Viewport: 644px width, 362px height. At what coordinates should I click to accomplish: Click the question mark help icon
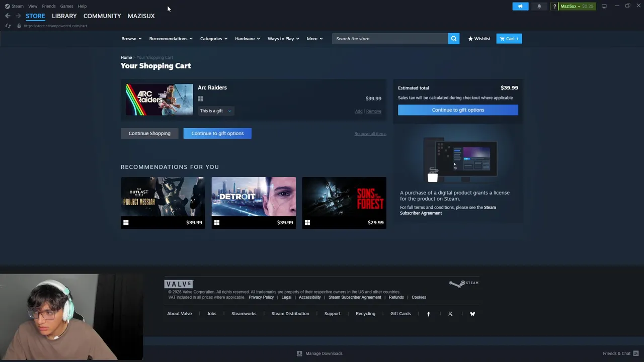pyautogui.click(x=554, y=6)
